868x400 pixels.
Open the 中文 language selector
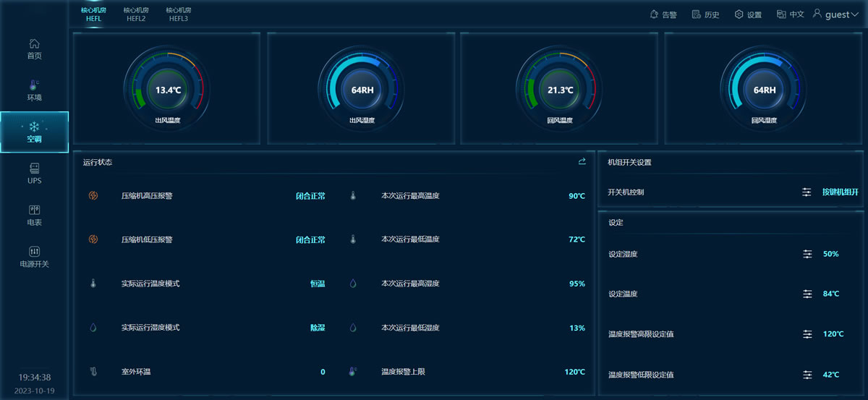790,14
